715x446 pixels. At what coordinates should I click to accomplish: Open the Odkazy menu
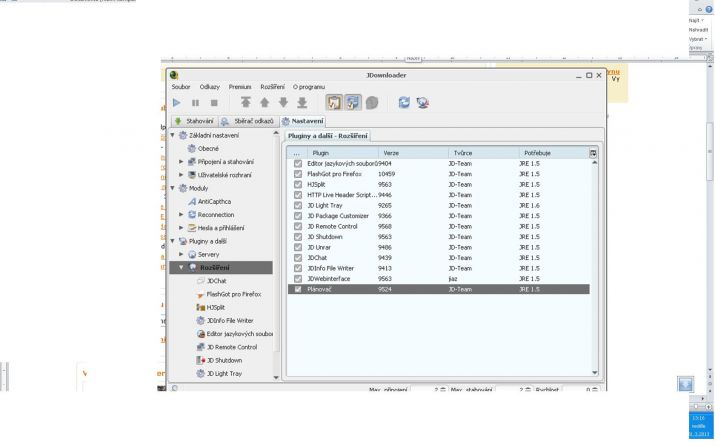coord(210,87)
